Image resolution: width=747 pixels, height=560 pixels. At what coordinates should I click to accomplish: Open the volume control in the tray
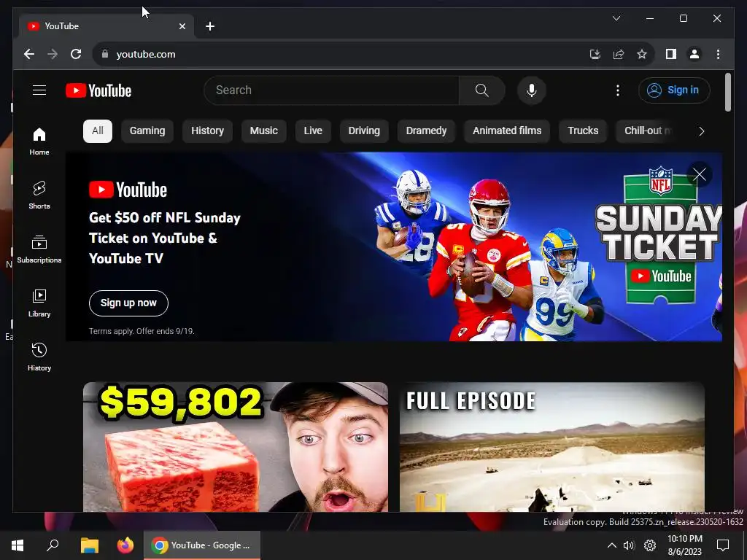629,545
